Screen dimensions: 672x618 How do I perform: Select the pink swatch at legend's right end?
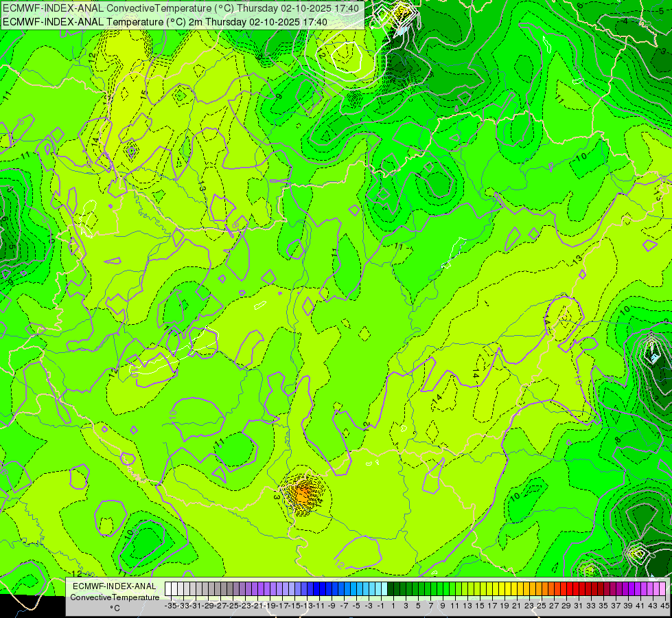point(662,589)
